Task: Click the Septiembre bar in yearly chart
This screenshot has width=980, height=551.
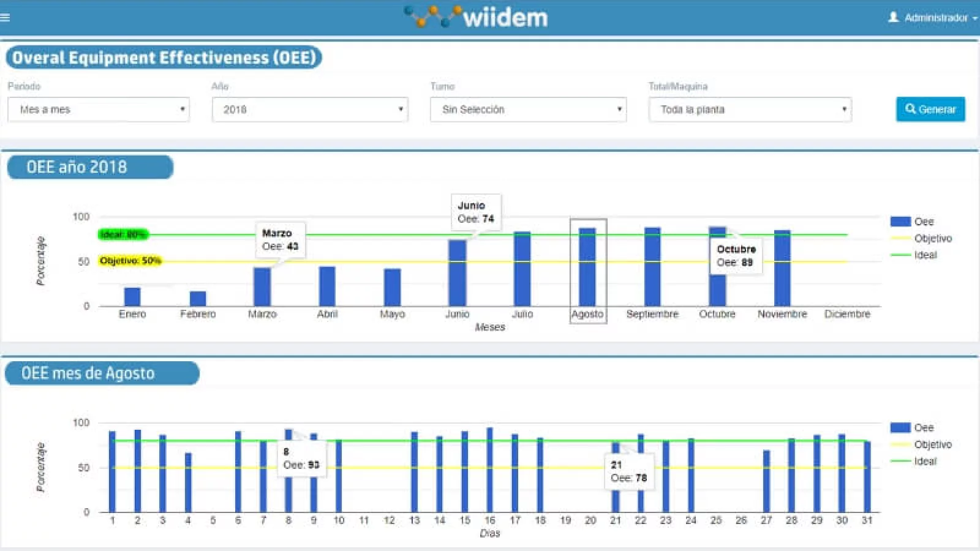Action: 652,267
